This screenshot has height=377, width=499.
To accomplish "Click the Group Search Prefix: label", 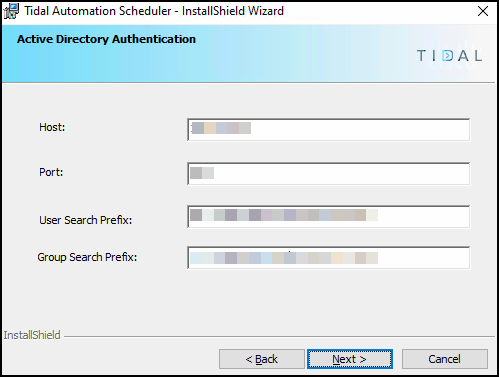I will [x=87, y=257].
